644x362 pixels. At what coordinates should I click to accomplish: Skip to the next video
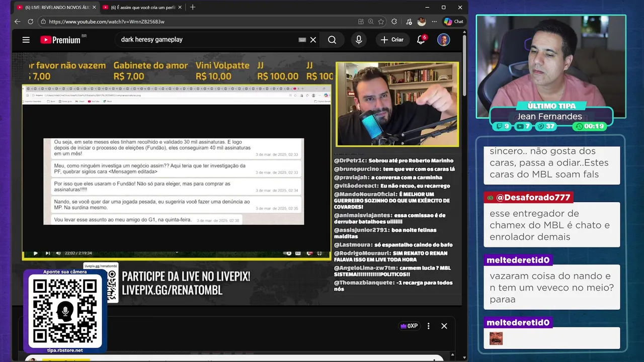coord(47,253)
